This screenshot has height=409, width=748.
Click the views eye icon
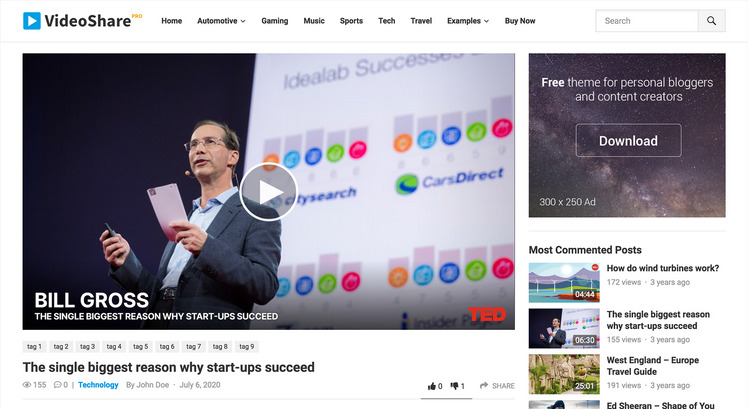click(x=27, y=385)
